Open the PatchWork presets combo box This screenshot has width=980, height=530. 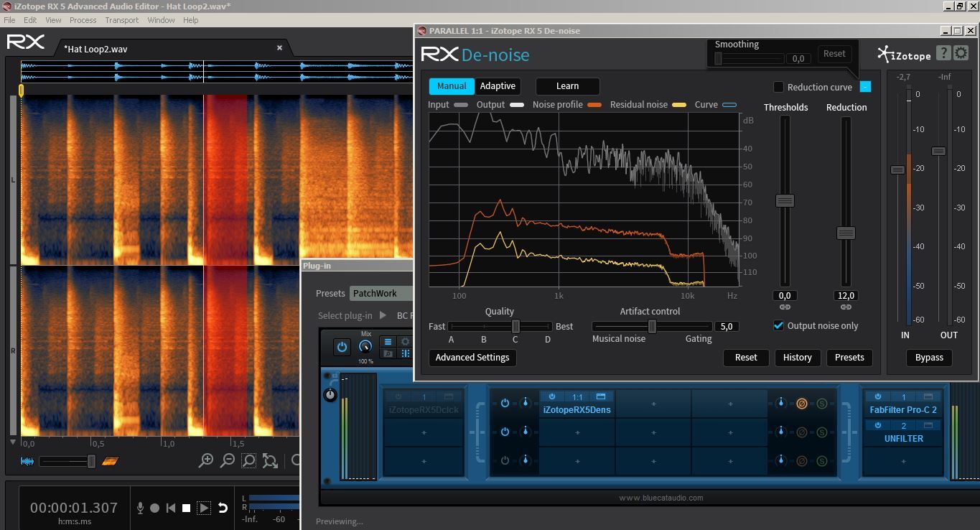coord(381,293)
